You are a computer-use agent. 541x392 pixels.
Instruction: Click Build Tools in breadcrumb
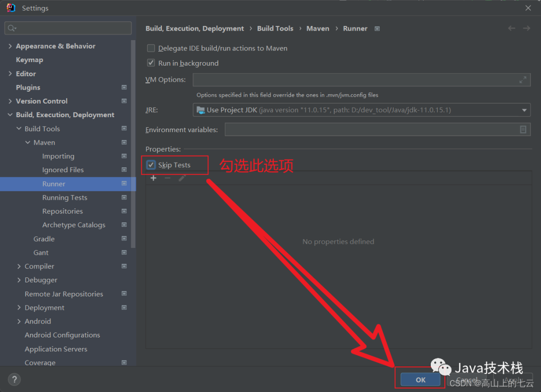pos(275,28)
